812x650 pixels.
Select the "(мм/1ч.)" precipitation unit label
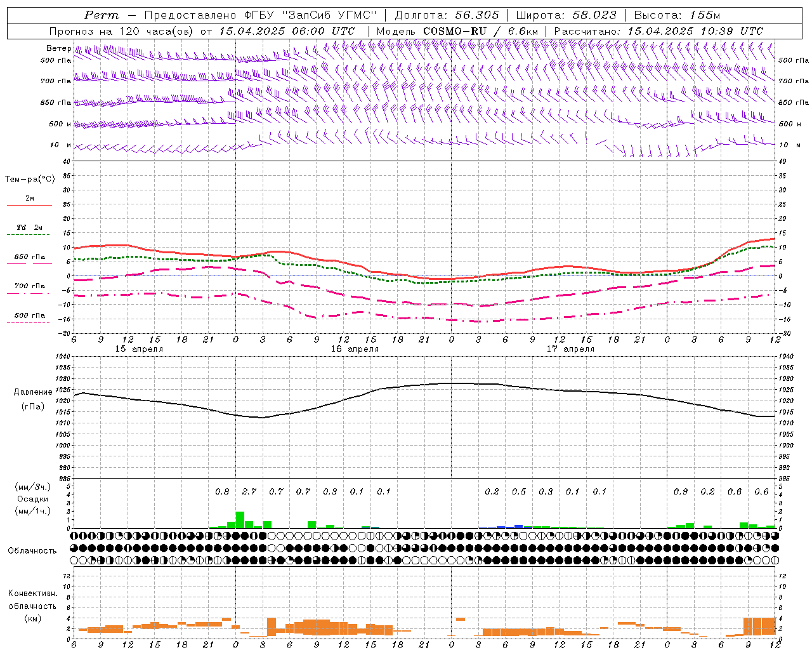pyautogui.click(x=33, y=511)
